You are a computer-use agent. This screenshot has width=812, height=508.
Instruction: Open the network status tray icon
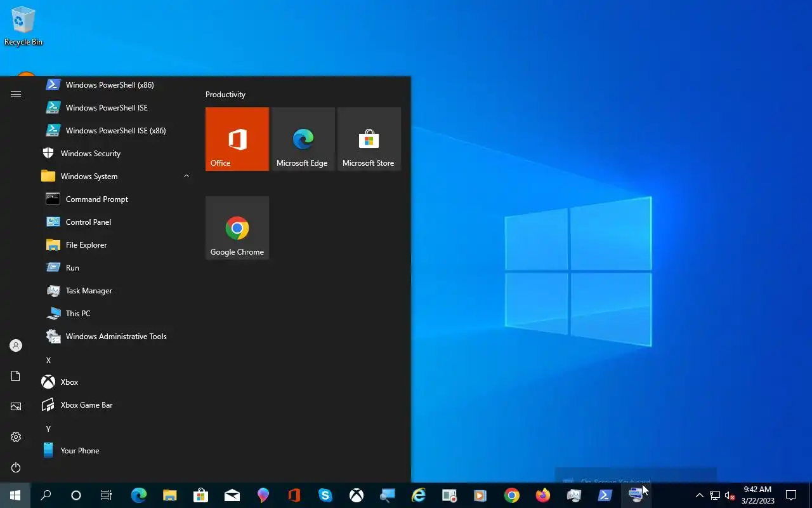coord(715,495)
